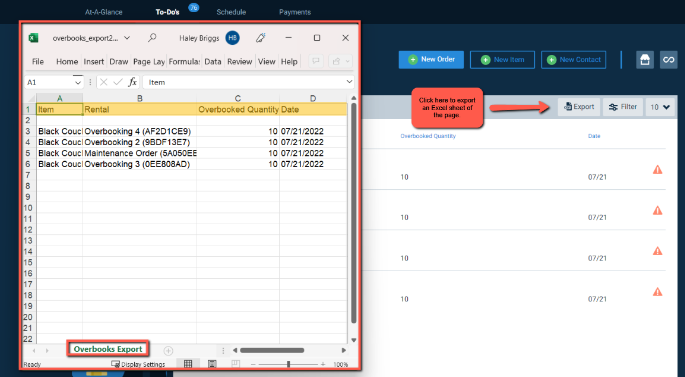The width and height of the screenshot is (685, 377).
Task: Open the View ribbon tab
Action: click(x=266, y=62)
